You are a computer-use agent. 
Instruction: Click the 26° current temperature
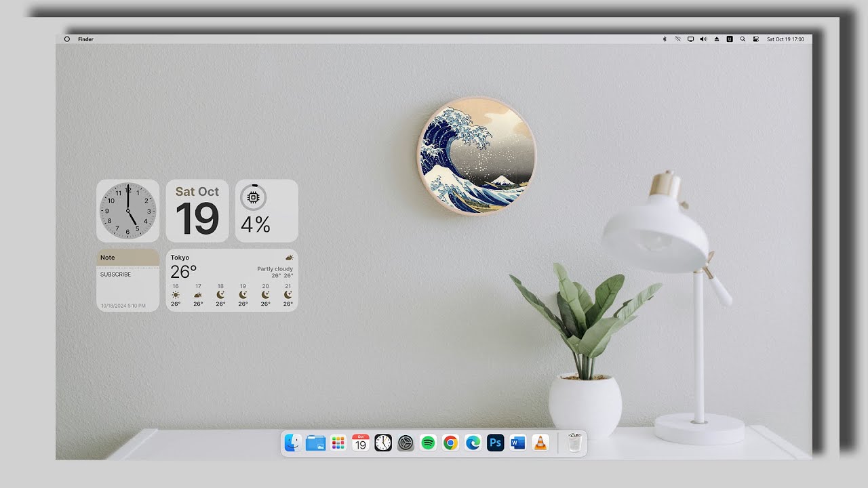click(x=183, y=272)
